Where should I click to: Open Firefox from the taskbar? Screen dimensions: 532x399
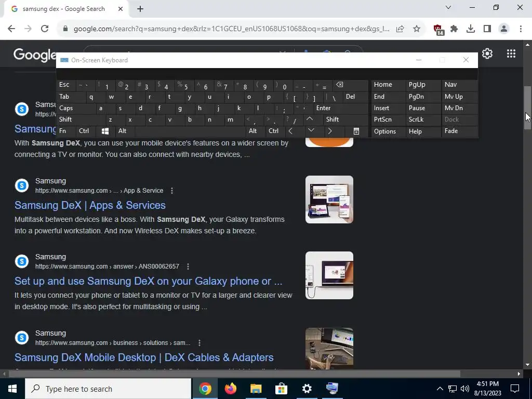230,389
